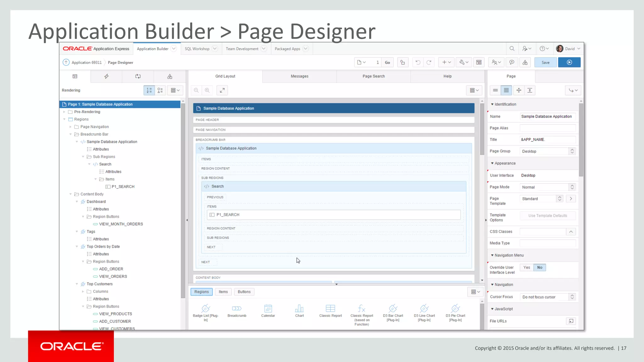Click Use Template Defaults button
644x362 pixels.
pyautogui.click(x=548, y=216)
